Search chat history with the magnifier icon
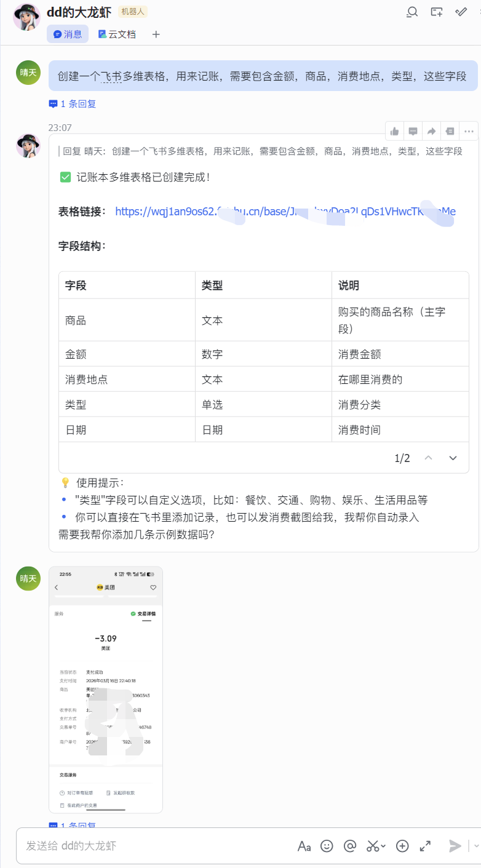 [412, 12]
